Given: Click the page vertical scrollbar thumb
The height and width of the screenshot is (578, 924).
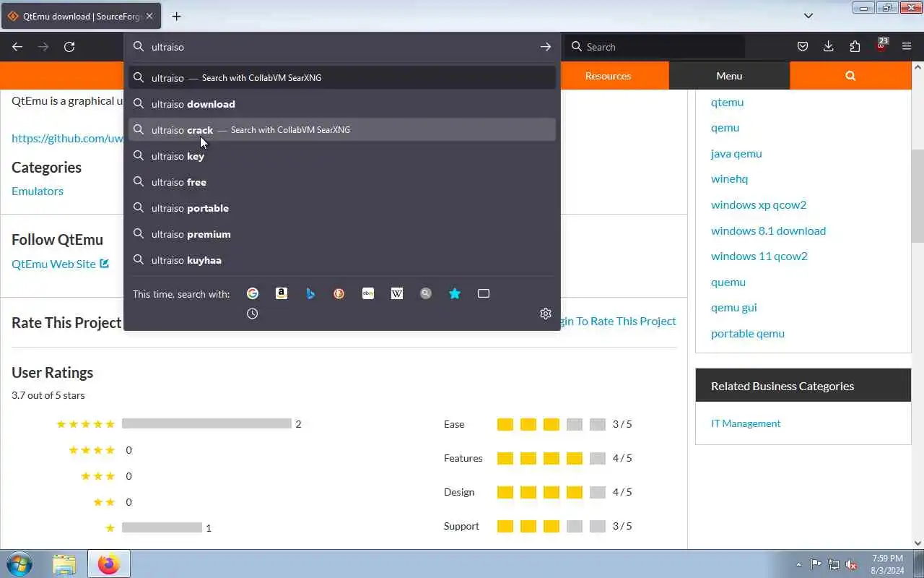Looking at the screenshot, I should pos(918,195).
